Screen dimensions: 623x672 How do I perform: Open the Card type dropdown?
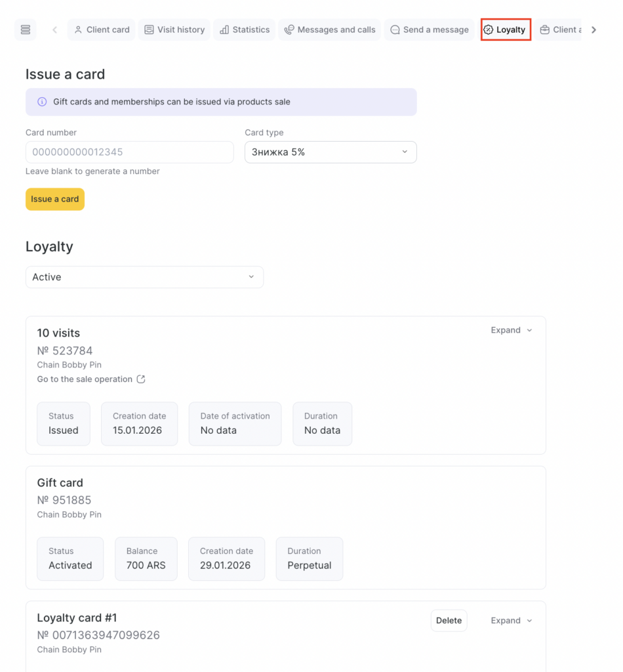331,152
